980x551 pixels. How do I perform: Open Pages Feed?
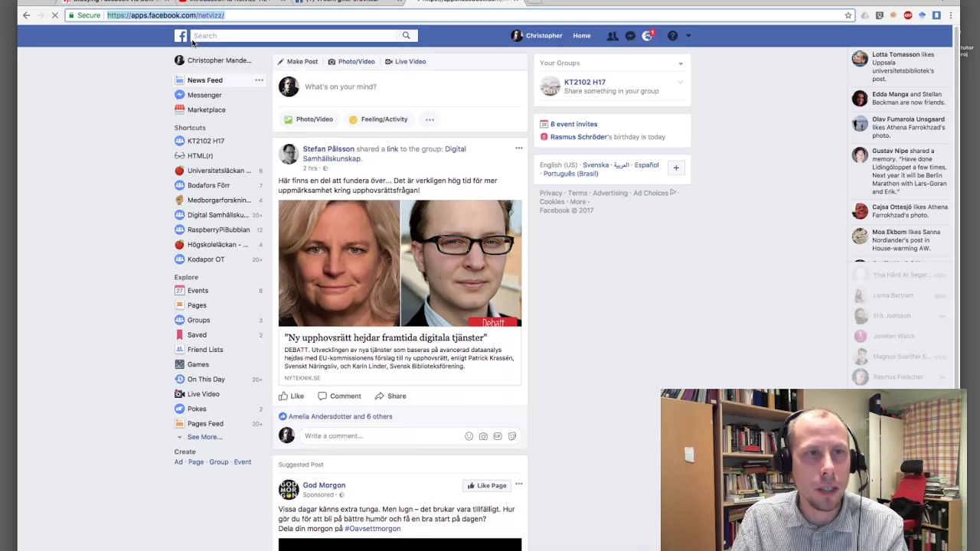[x=205, y=423]
